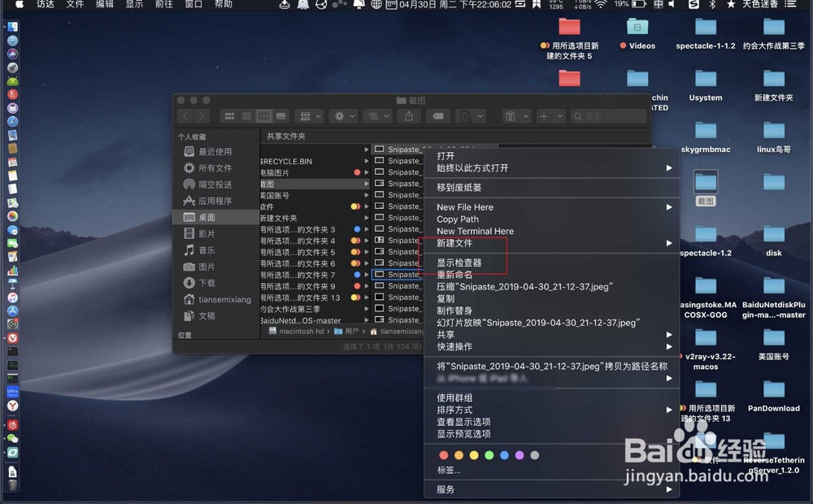Image resolution: width=813 pixels, height=504 pixels.
Task: Click the Finder back navigation arrow
Action: (185, 116)
